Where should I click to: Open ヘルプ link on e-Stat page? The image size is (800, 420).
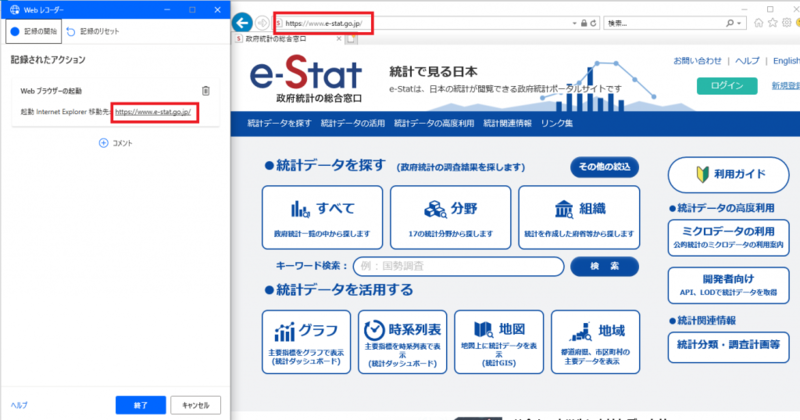747,61
